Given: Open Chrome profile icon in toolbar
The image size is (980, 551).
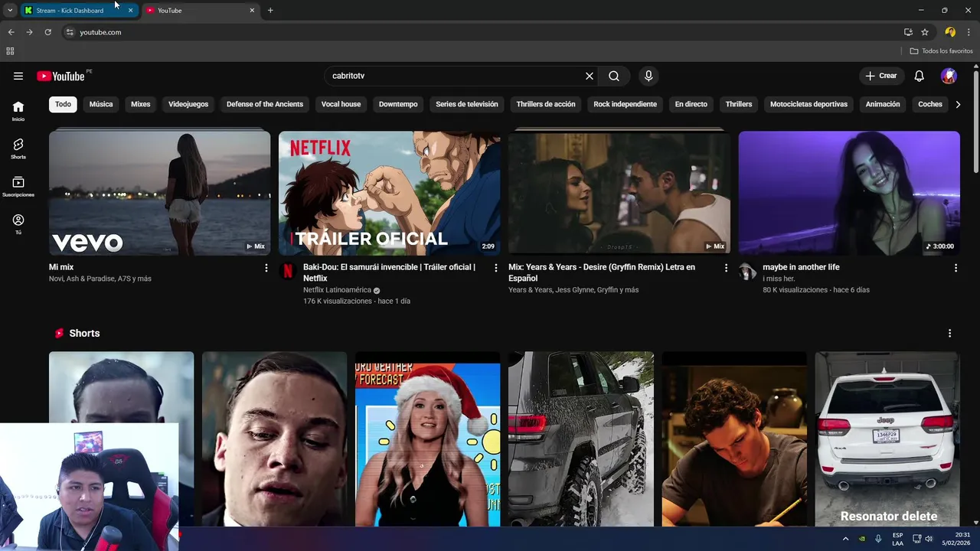Looking at the screenshot, I should [x=950, y=32].
